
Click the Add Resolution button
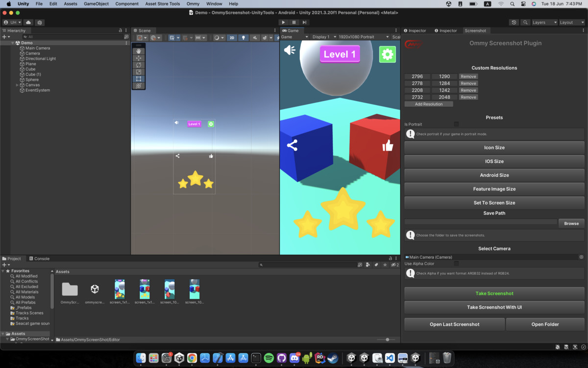coord(429,104)
